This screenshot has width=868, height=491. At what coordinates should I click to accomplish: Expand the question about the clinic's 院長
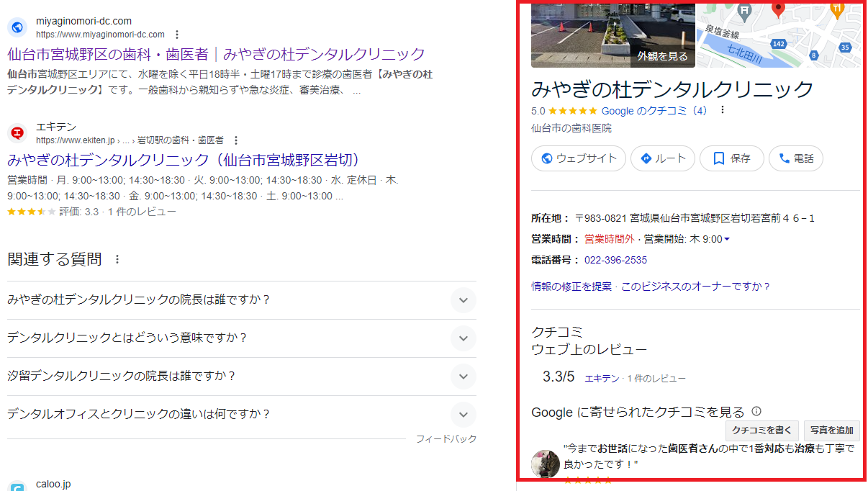point(464,300)
